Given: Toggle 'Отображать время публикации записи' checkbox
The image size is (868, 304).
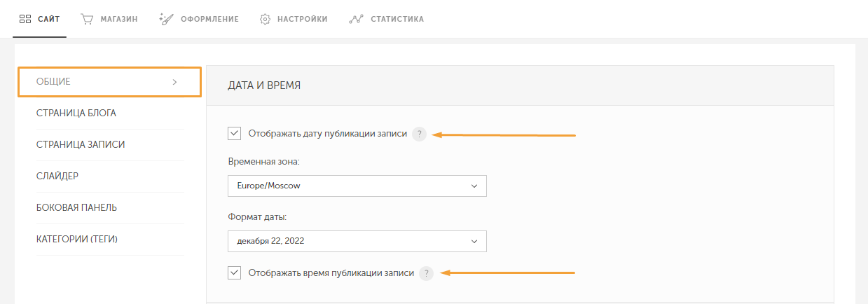Looking at the screenshot, I should pyautogui.click(x=235, y=273).
